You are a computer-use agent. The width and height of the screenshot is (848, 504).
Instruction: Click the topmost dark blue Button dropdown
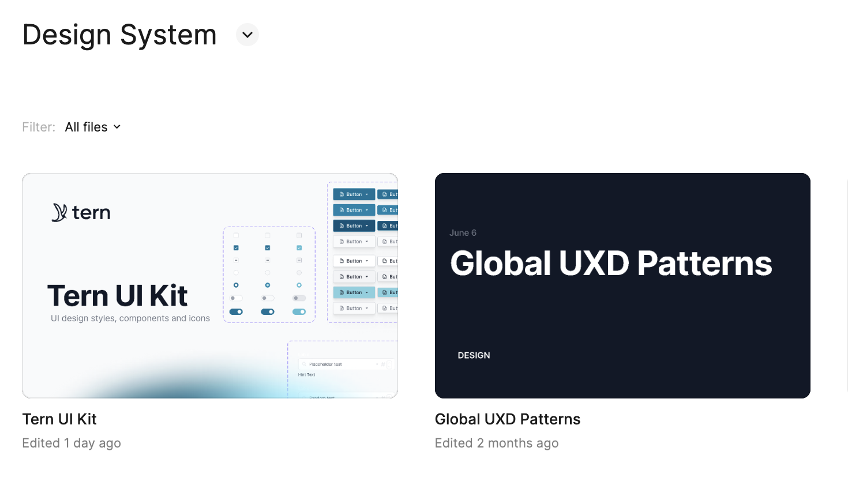coord(354,194)
